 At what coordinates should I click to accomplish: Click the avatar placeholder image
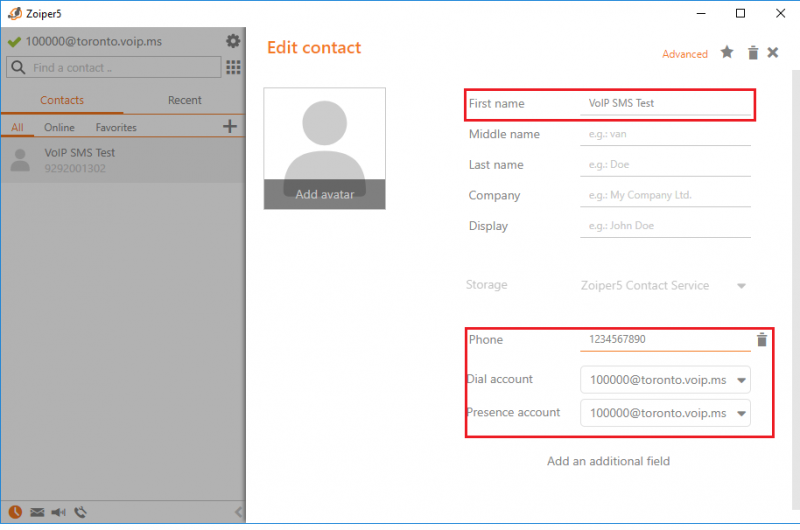click(x=324, y=148)
